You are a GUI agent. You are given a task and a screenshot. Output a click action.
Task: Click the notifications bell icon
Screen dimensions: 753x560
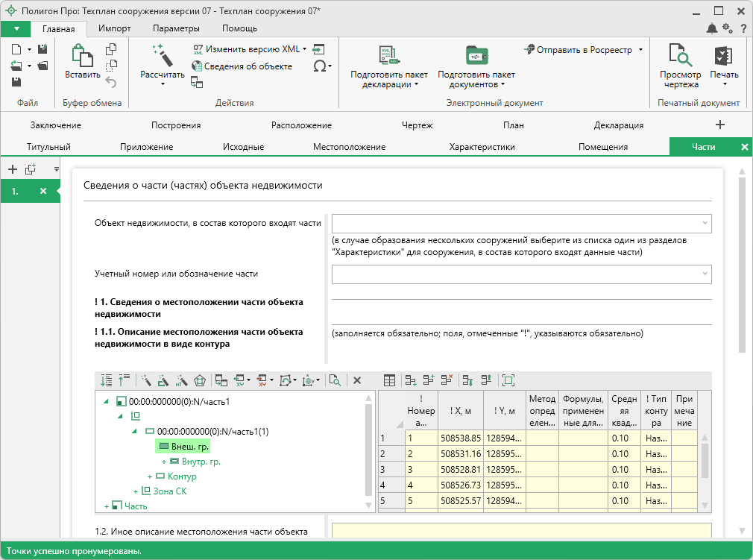pos(712,28)
